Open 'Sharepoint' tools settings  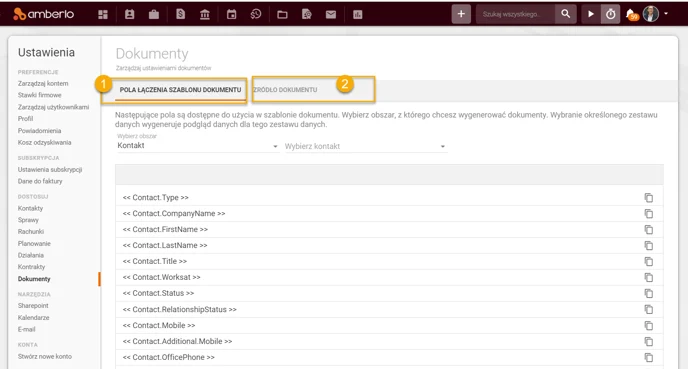click(33, 306)
